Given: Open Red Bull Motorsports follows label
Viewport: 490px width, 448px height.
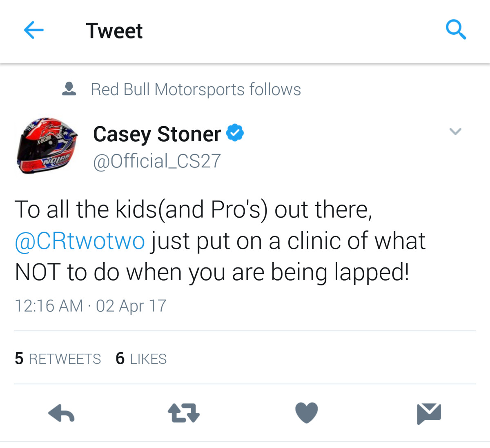Looking at the screenshot, I should coord(196,89).
